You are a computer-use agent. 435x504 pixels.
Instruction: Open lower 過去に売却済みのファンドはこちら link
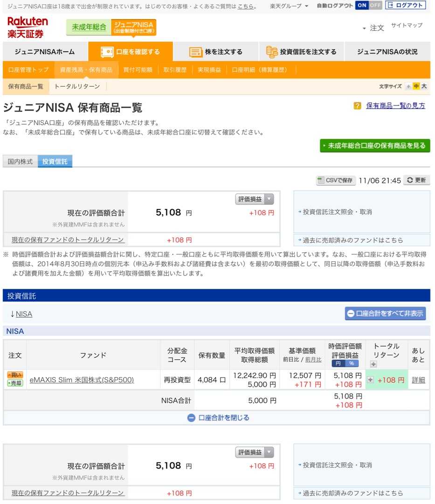pos(353,493)
